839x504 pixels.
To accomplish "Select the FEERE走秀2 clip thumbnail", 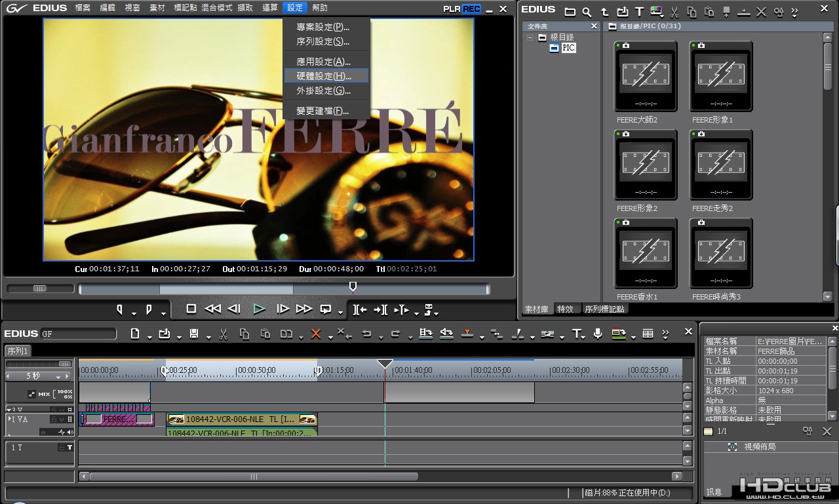I will (x=721, y=165).
